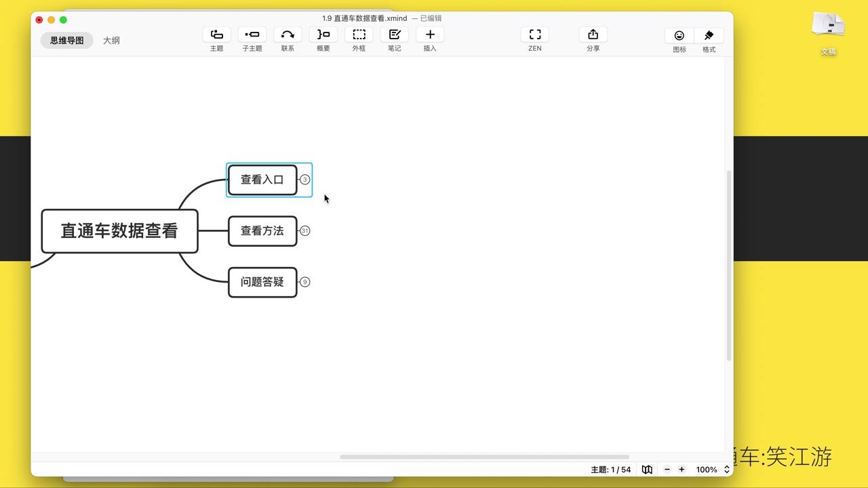Switch to 大纲 outline tab
The width and height of the screenshot is (868, 488).
(111, 41)
